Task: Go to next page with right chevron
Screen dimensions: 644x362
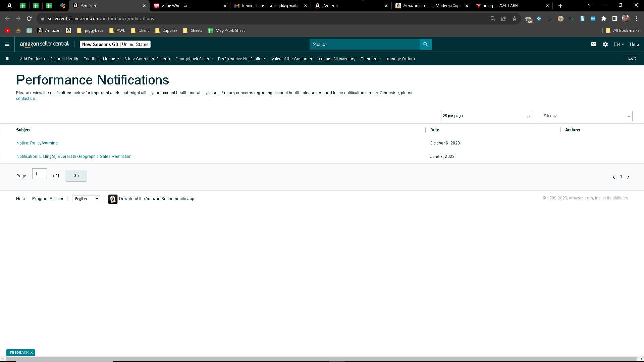Action: [629, 177]
